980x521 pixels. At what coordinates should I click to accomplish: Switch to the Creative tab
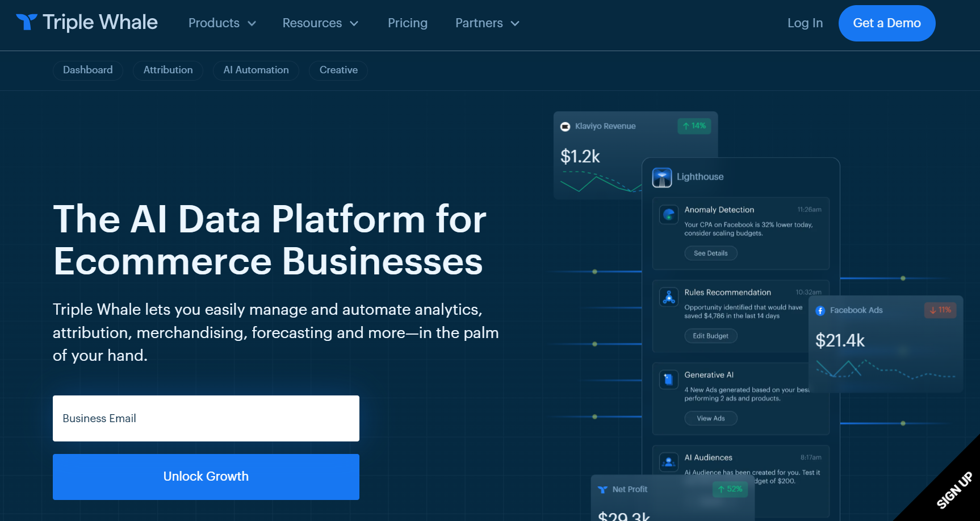tap(338, 70)
